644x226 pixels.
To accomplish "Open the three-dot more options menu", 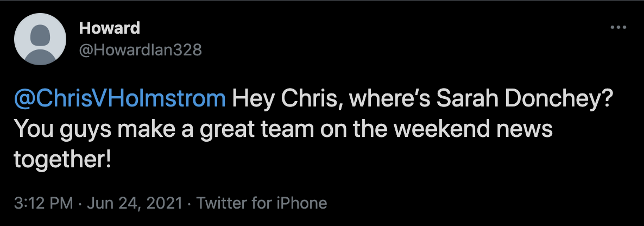I will coord(618,28).
